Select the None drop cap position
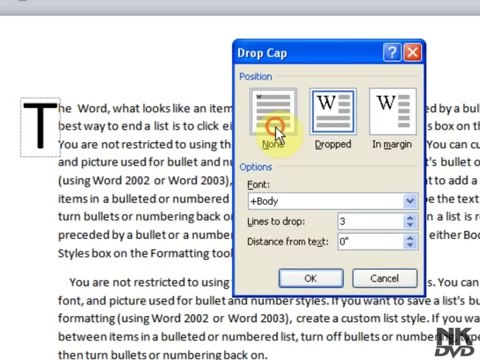 [273, 112]
